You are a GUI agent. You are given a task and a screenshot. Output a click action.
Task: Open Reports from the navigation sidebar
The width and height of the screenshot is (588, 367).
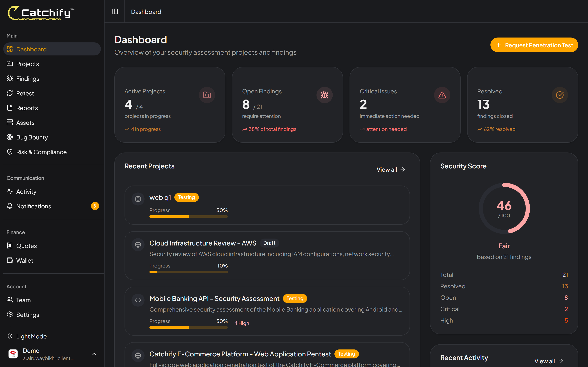(27, 108)
